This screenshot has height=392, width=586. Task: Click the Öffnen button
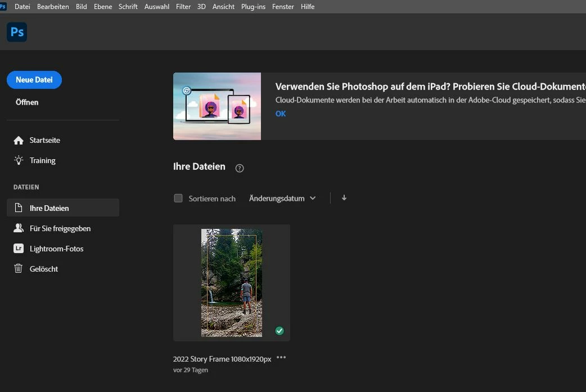[x=27, y=102]
